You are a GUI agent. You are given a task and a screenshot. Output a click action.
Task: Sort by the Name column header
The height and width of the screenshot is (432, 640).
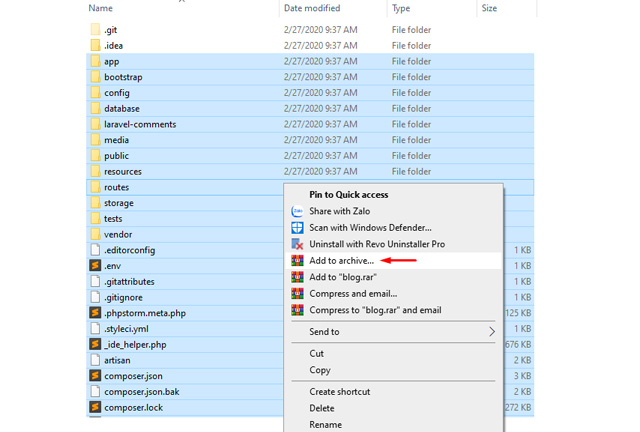(100, 8)
